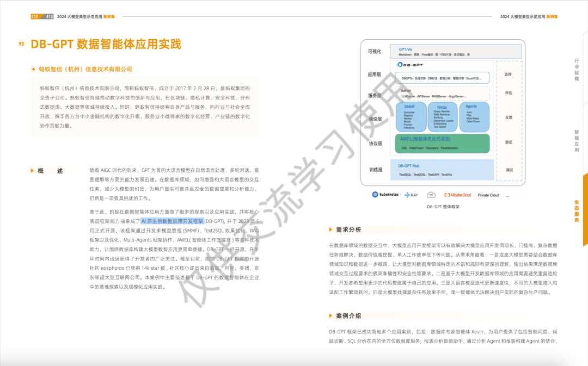Click the caption DB-GPT 整体框架
Screen dimensions: 588x366
tap(443, 207)
